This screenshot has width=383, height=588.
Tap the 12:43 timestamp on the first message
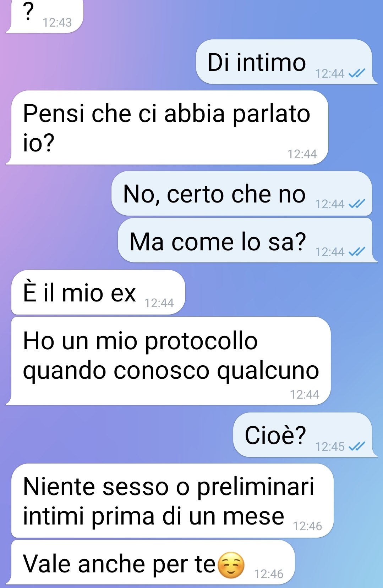pos(57,23)
